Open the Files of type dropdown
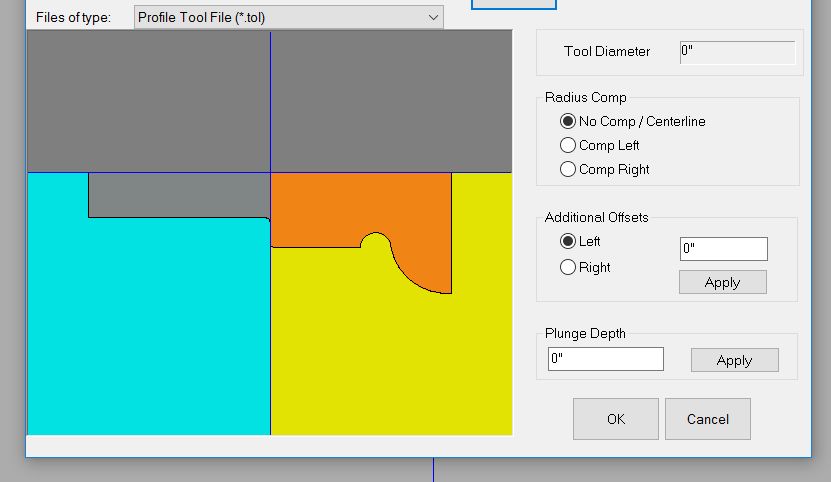 [x=432, y=17]
